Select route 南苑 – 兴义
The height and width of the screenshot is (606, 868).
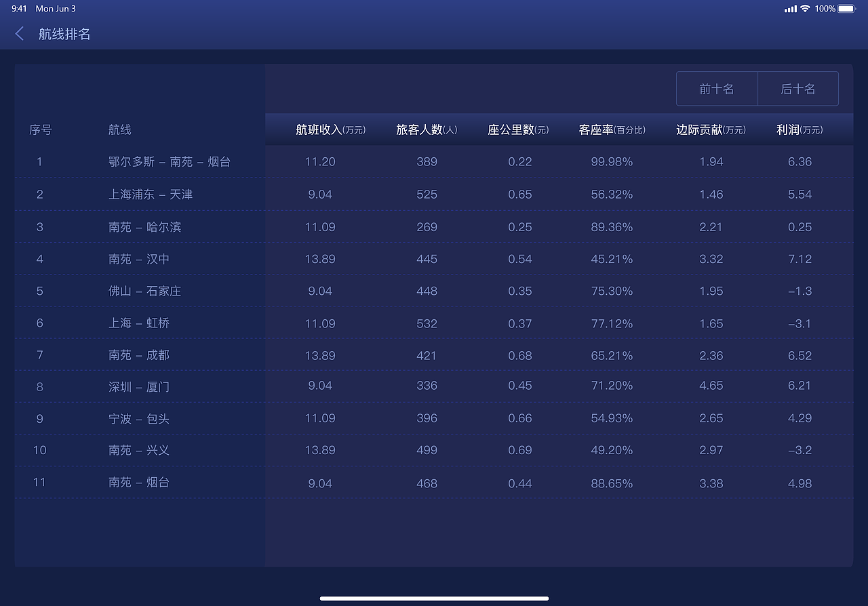[139, 450]
